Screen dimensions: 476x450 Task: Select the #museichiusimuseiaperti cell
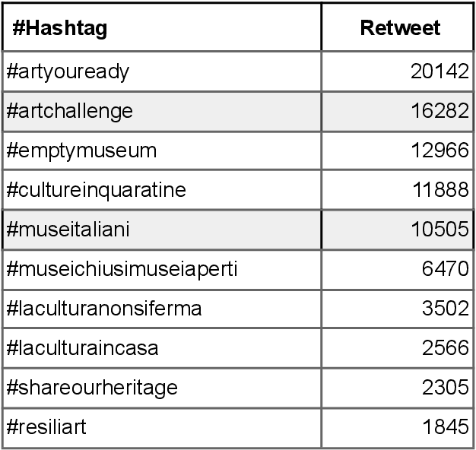(122, 269)
